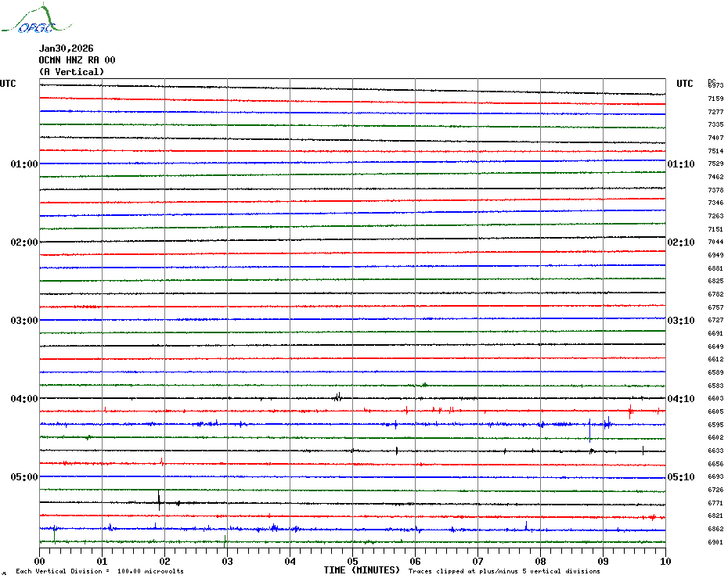
Task: Select the 04:10 time marker on the right
Action: (x=680, y=399)
